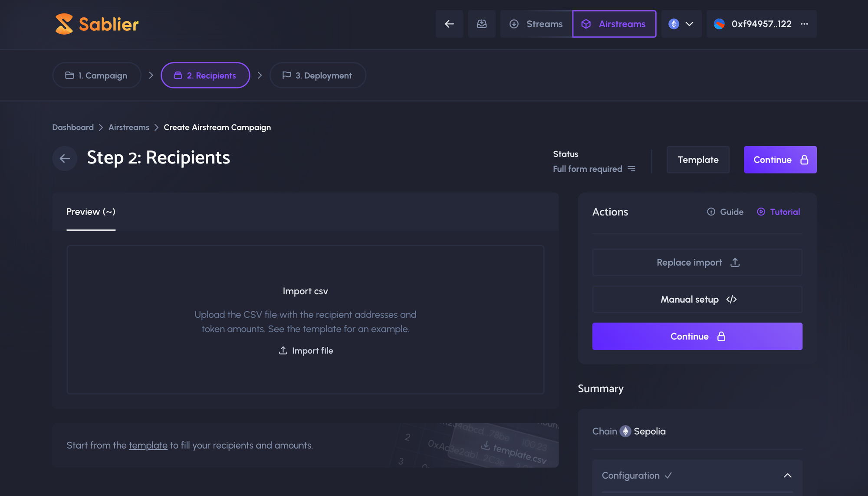Open the Guide link in Actions
The width and height of the screenshot is (868, 496).
725,212
